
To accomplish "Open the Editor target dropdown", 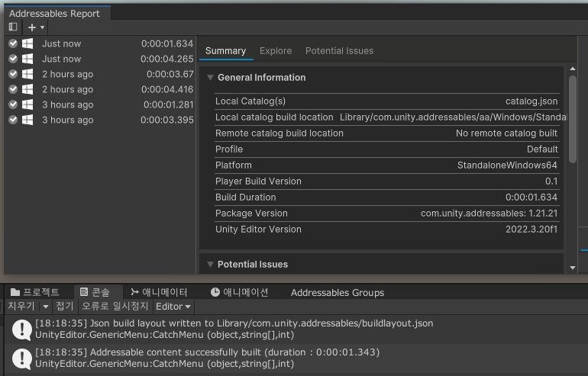I will tap(173, 307).
